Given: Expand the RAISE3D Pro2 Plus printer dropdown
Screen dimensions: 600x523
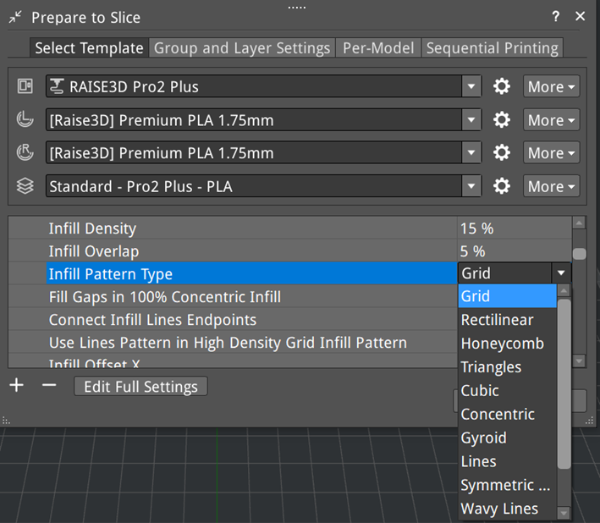Looking at the screenshot, I should [472, 87].
